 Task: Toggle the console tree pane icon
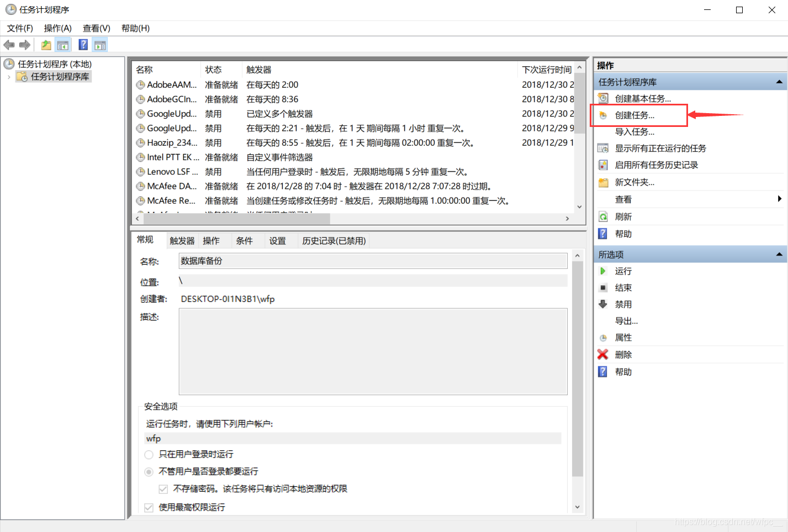[x=63, y=45]
